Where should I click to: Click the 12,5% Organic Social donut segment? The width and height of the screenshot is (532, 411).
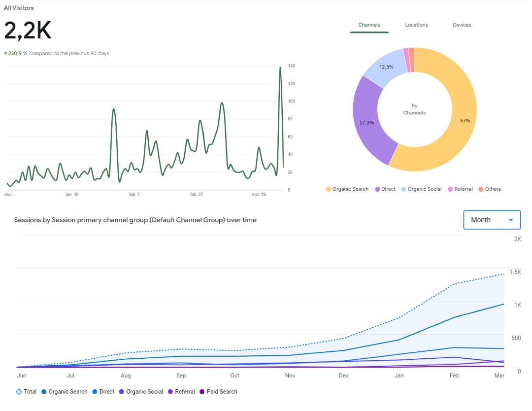click(387, 67)
